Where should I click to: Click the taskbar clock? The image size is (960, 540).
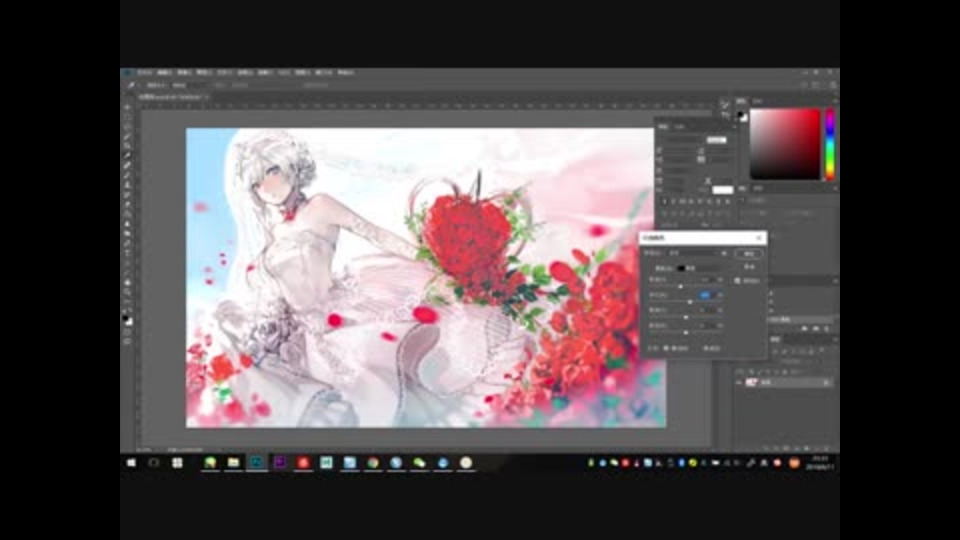tap(820, 463)
